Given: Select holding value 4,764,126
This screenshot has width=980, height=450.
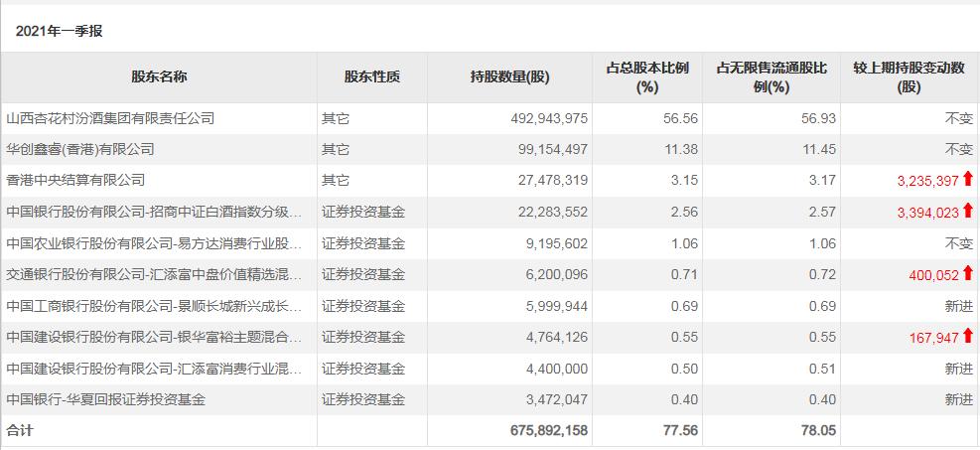Looking at the screenshot, I should (557, 337).
